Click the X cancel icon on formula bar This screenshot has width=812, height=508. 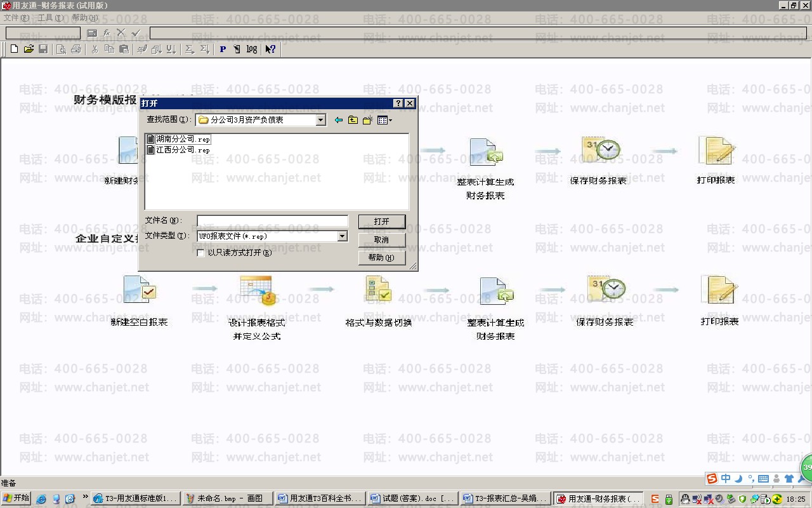click(121, 32)
